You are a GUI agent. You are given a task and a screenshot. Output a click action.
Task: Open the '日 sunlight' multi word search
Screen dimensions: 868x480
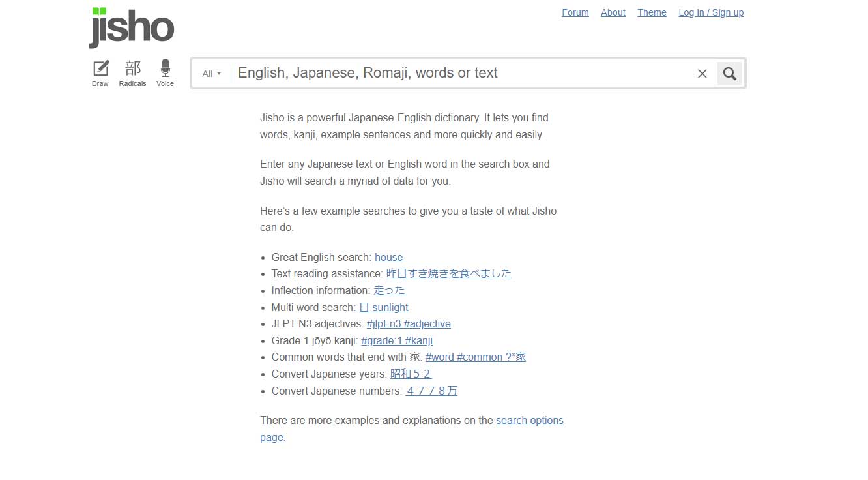click(x=384, y=307)
